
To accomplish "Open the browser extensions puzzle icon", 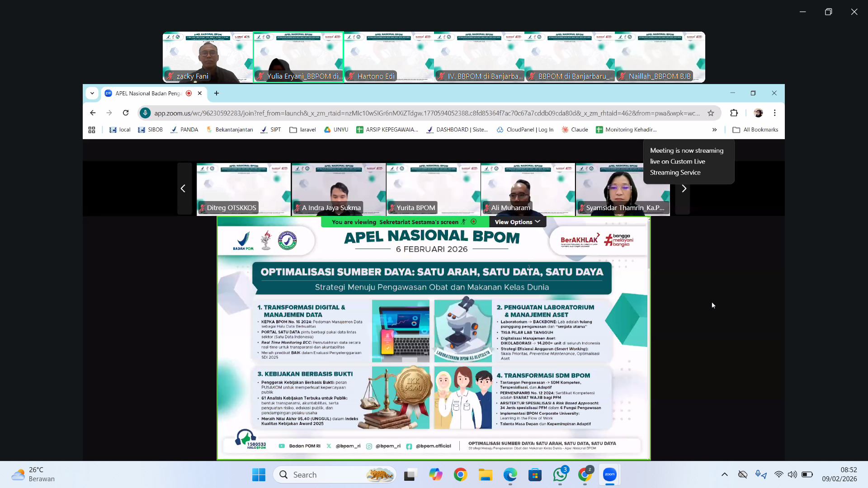I will click(x=734, y=113).
